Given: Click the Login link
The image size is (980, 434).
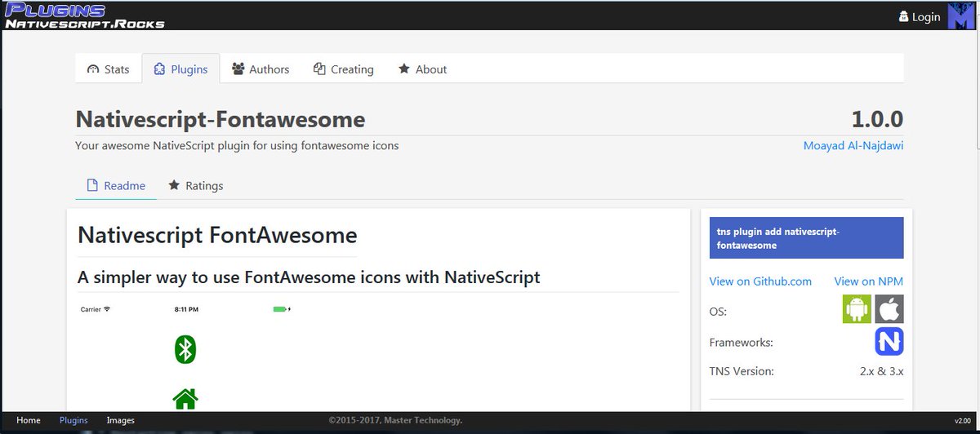Looking at the screenshot, I should pos(920,16).
